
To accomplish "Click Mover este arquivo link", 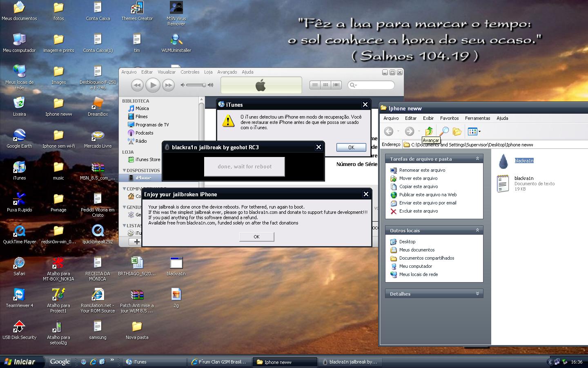I will [x=418, y=178].
